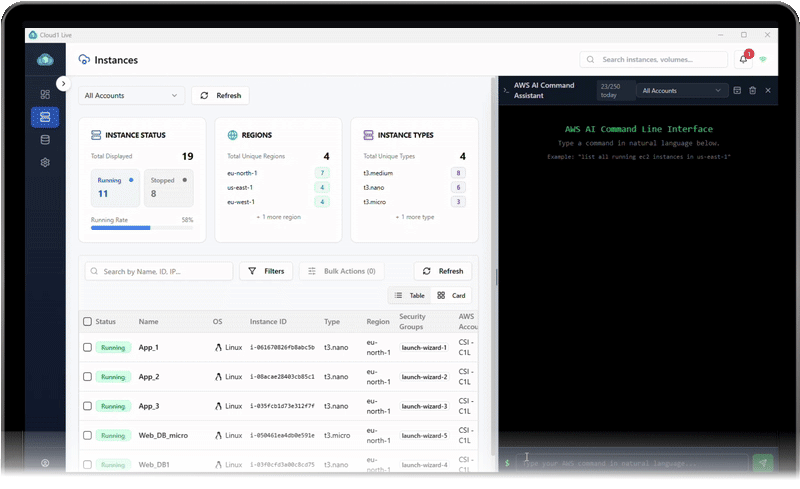800x489 pixels.
Task: Click the Refresh button above the table
Action: [443, 272]
